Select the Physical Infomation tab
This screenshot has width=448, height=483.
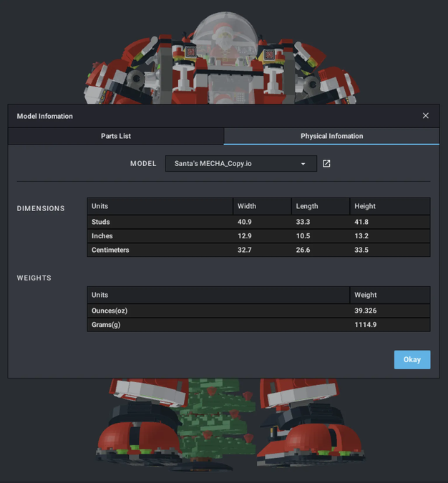coord(331,136)
